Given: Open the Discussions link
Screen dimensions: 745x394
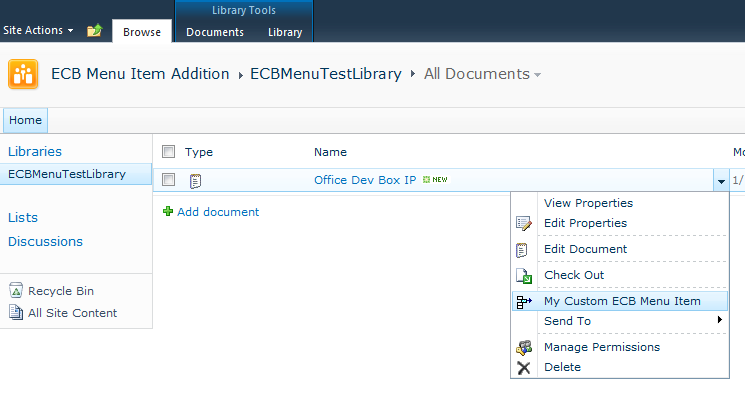Looking at the screenshot, I should (x=45, y=241).
